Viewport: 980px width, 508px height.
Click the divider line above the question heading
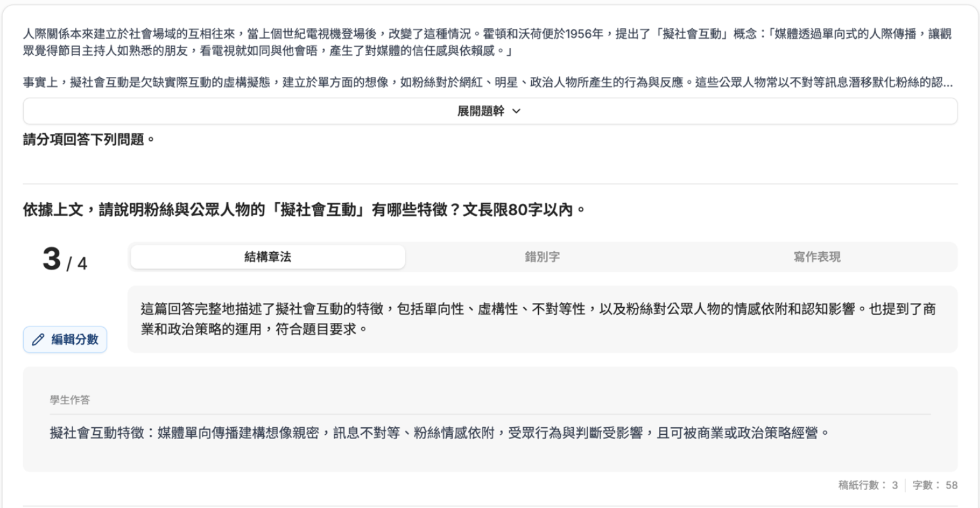click(490, 184)
